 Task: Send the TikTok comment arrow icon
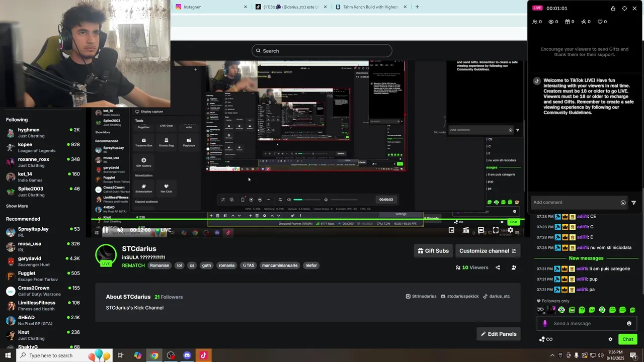[633, 203]
